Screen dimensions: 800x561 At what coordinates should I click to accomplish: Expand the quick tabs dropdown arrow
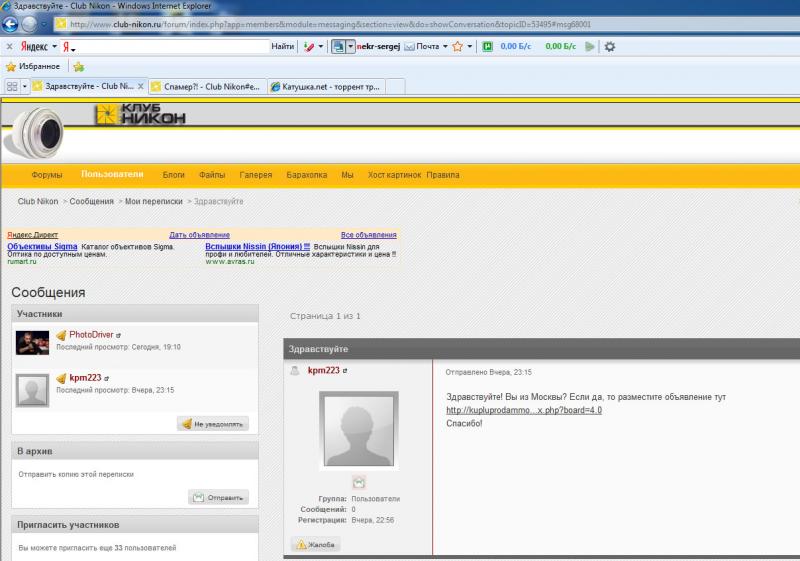(x=24, y=86)
